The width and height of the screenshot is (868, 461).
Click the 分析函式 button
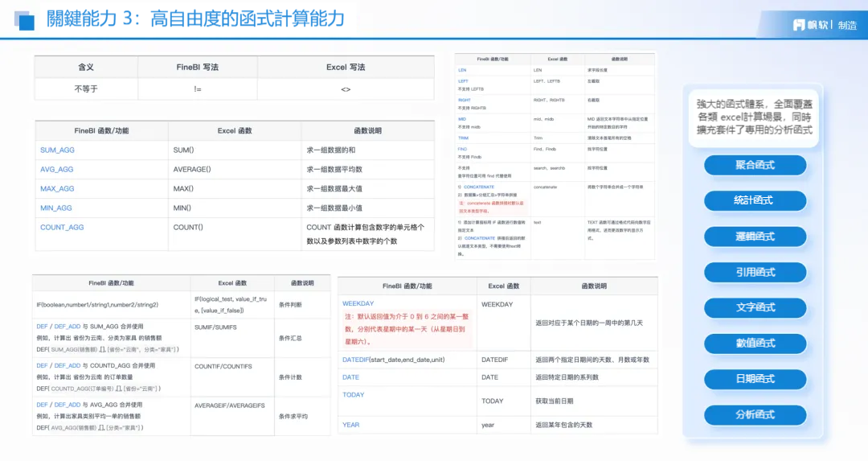[755, 414]
